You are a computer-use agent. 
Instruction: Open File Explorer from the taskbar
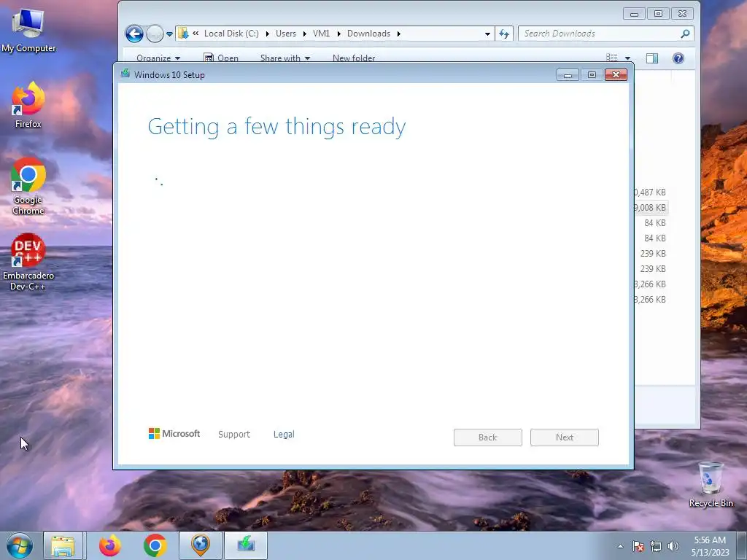pyautogui.click(x=63, y=545)
